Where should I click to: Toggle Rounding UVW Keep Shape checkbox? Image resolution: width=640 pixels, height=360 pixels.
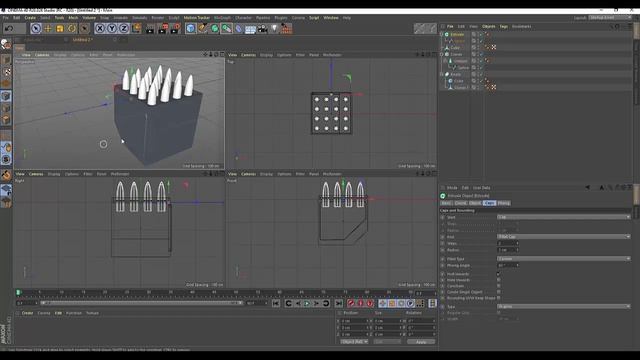[x=499, y=298]
